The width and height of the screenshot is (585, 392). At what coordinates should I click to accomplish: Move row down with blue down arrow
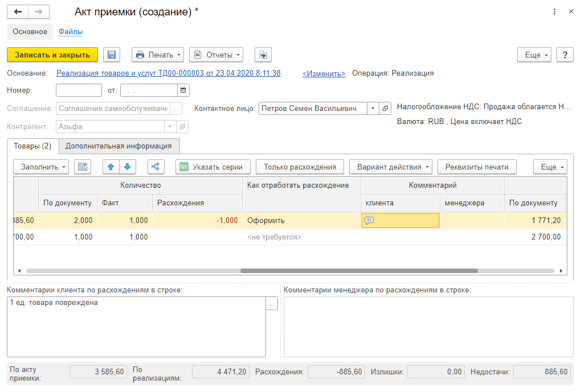click(127, 167)
